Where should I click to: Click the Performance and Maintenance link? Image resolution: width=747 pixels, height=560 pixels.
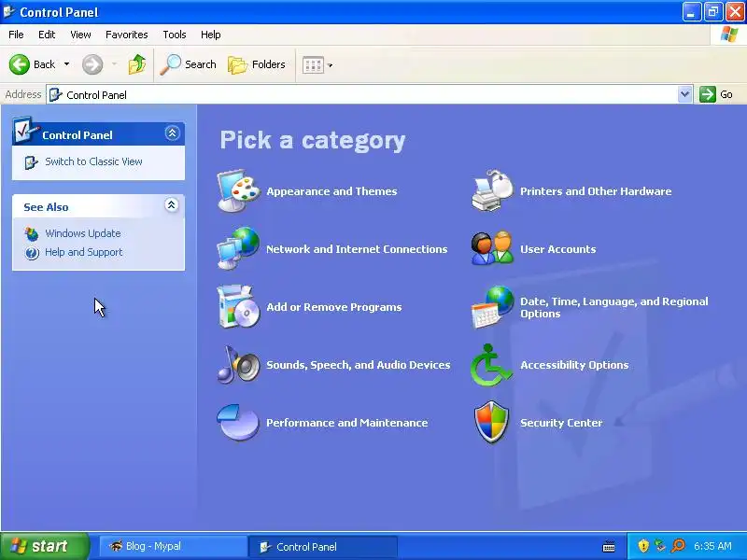(x=346, y=423)
